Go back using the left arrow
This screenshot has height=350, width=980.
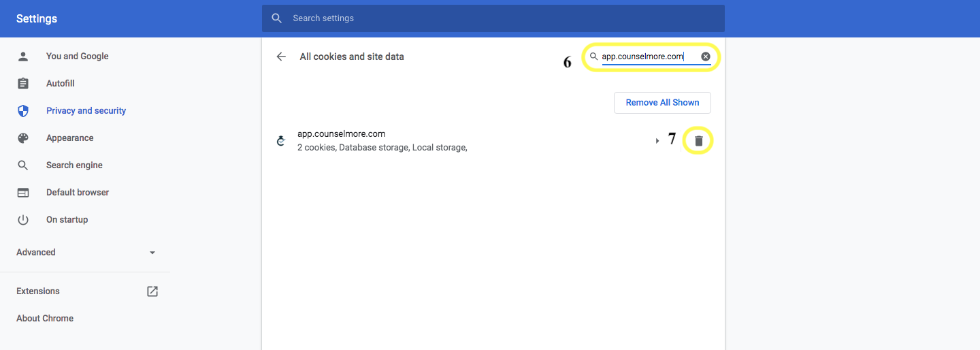[x=281, y=57]
